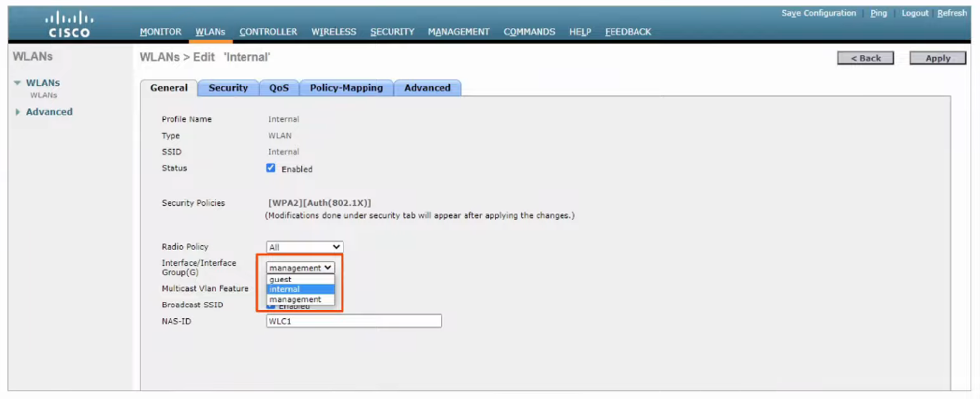
Task: Pick 'management' in the dropdown list
Action: pos(295,299)
